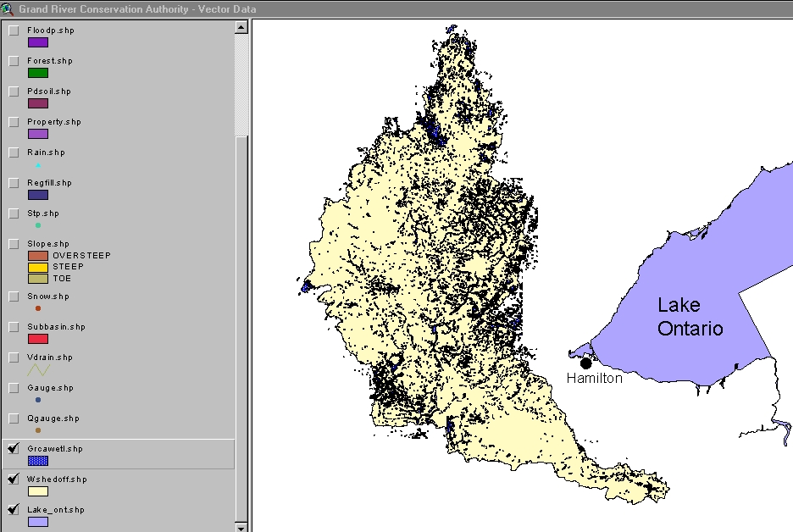Select the Grcawetl.shp layer name
This screenshot has height=532, width=793.
[55, 449]
